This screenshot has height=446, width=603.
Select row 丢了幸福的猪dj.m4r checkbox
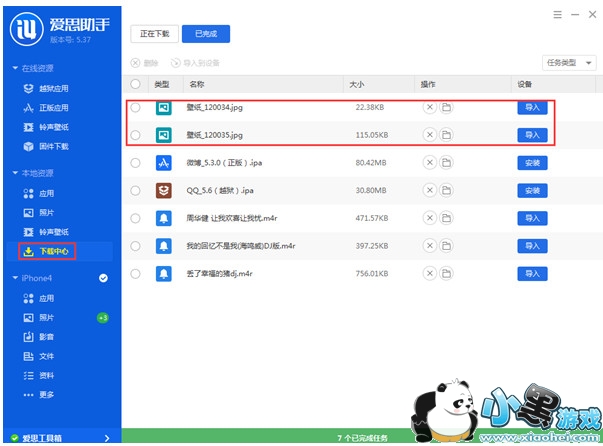[x=135, y=273]
